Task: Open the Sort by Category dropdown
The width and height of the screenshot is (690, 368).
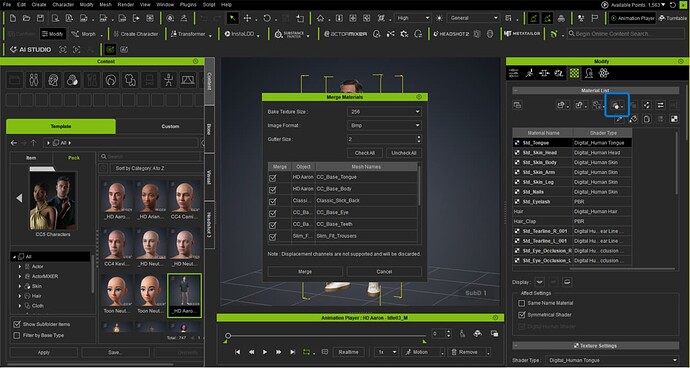Action: click(x=155, y=169)
